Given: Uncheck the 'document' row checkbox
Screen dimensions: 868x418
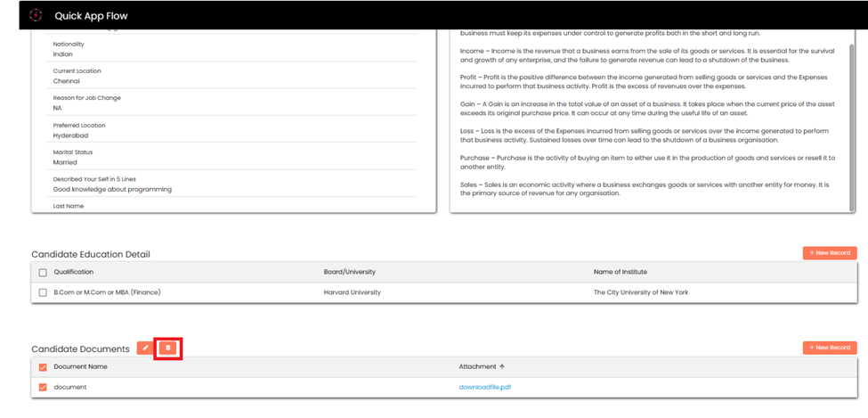Looking at the screenshot, I should click(x=43, y=387).
